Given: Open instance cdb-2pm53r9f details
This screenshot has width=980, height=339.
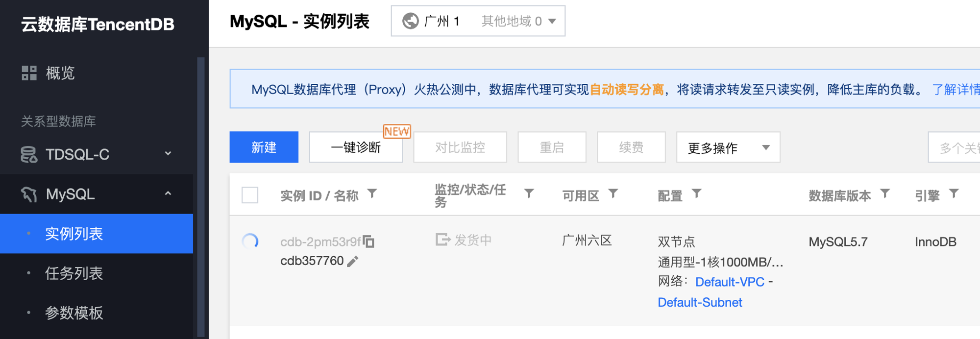Looking at the screenshot, I should pos(320,242).
